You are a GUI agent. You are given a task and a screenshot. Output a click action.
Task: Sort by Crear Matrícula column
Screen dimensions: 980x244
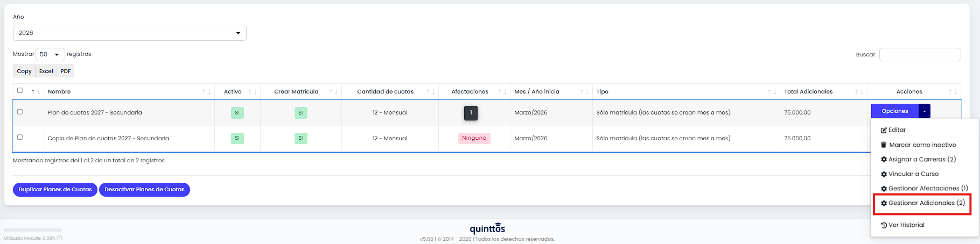click(301, 91)
